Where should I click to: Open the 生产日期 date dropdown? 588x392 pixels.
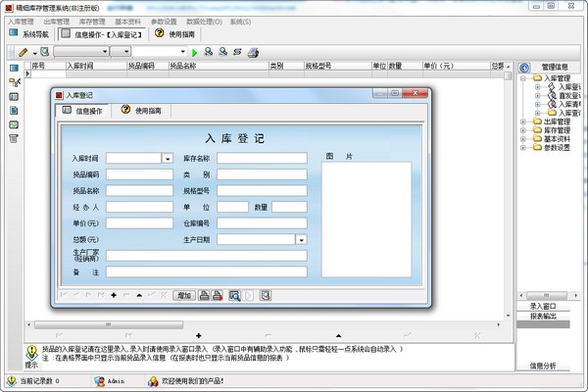[x=301, y=238]
